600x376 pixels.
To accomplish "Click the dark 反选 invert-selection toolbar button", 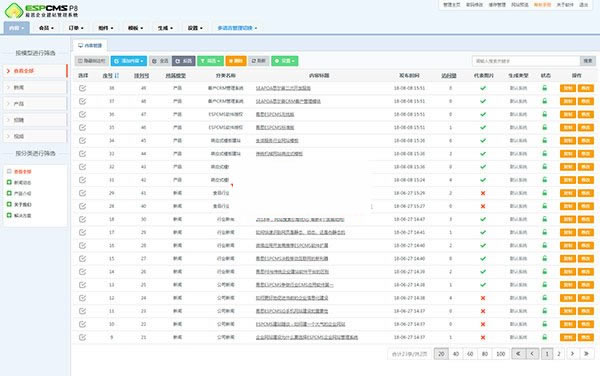I will tap(184, 61).
